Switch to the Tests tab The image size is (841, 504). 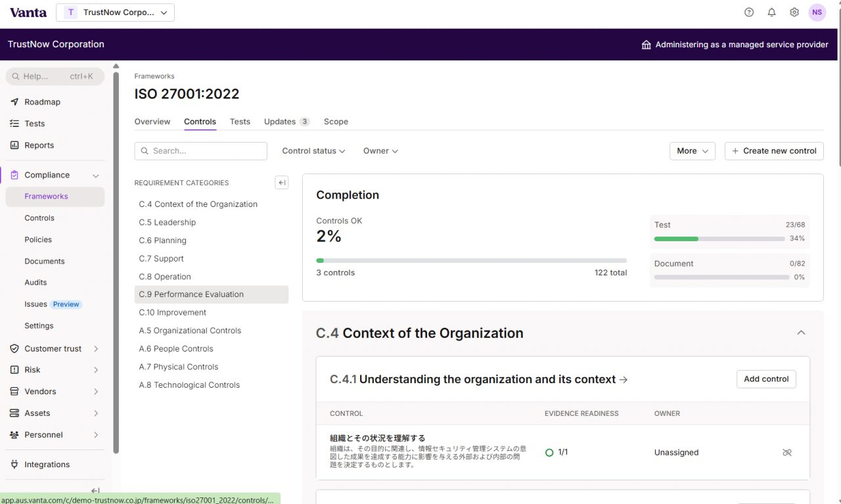240,122
